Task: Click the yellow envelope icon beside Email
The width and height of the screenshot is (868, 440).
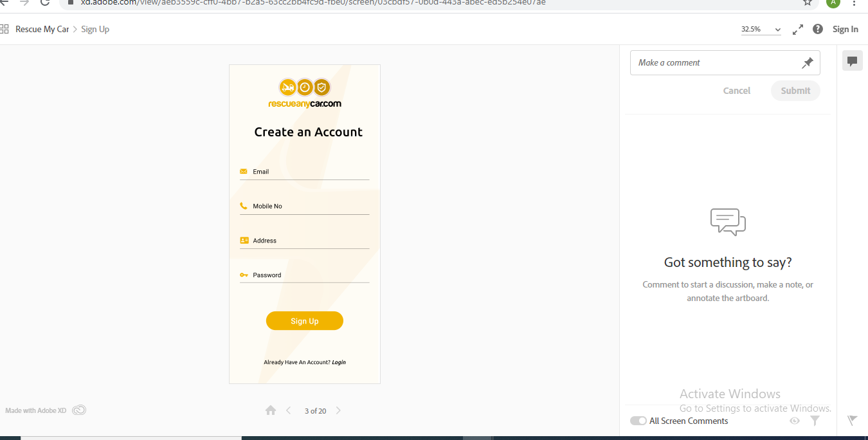Action: pyautogui.click(x=244, y=172)
